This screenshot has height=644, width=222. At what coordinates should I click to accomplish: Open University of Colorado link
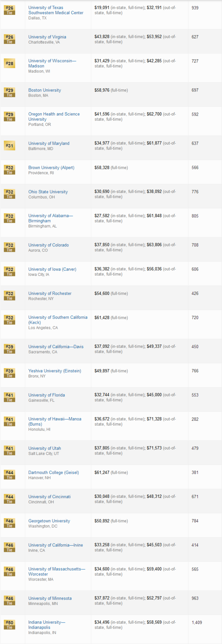(x=48, y=245)
